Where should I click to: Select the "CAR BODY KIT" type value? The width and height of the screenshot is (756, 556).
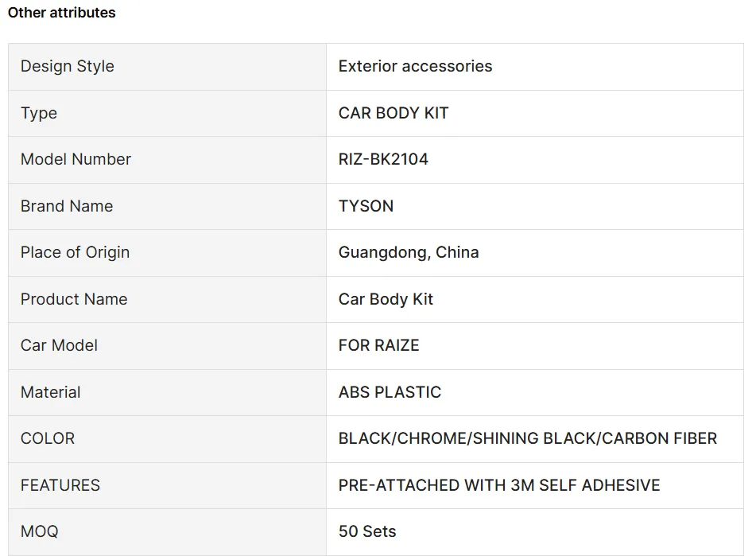tap(394, 113)
